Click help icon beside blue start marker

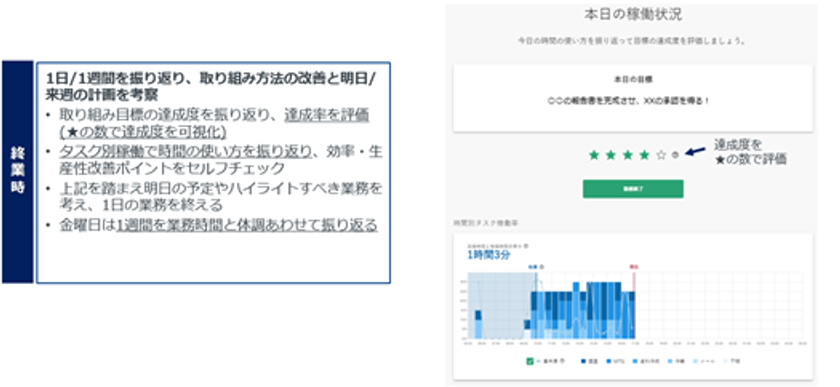pyautogui.click(x=542, y=267)
